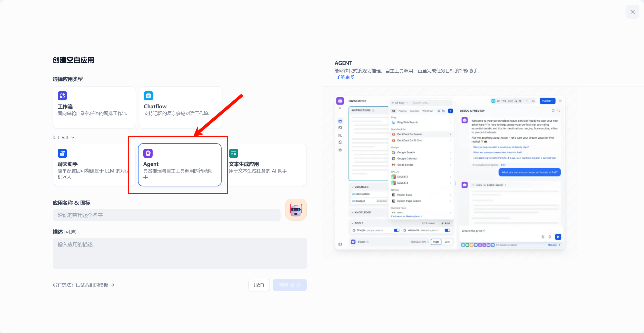Click the 取消 cancel button

coord(259,285)
